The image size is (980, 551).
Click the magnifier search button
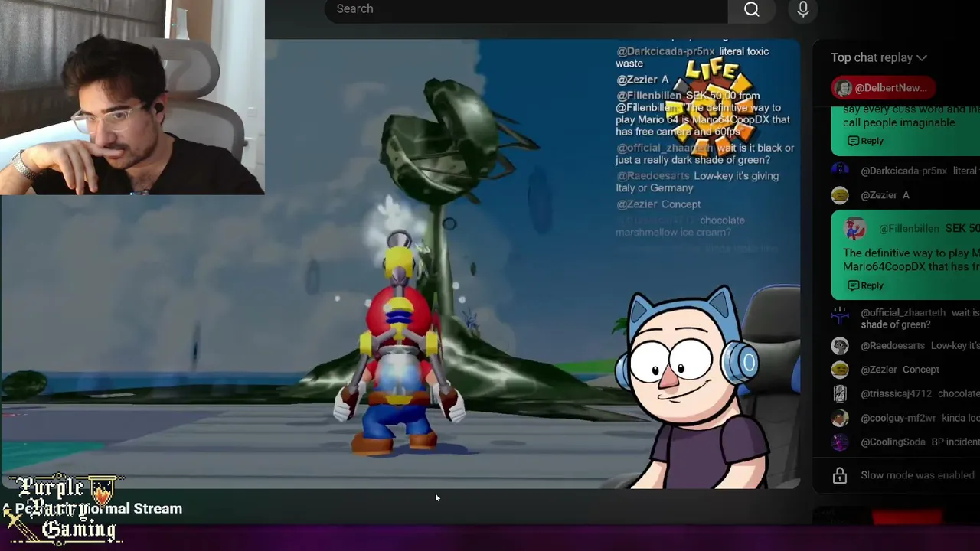pos(752,9)
